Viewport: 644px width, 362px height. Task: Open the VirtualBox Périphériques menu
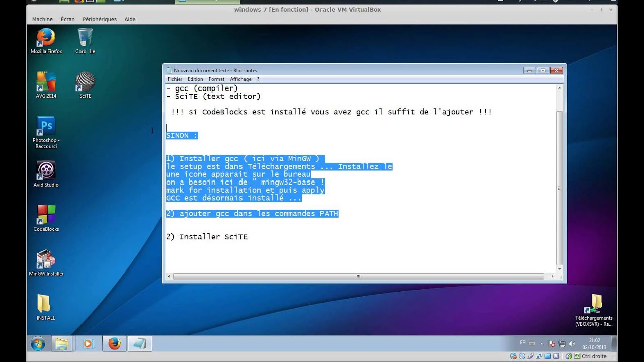pos(100,19)
